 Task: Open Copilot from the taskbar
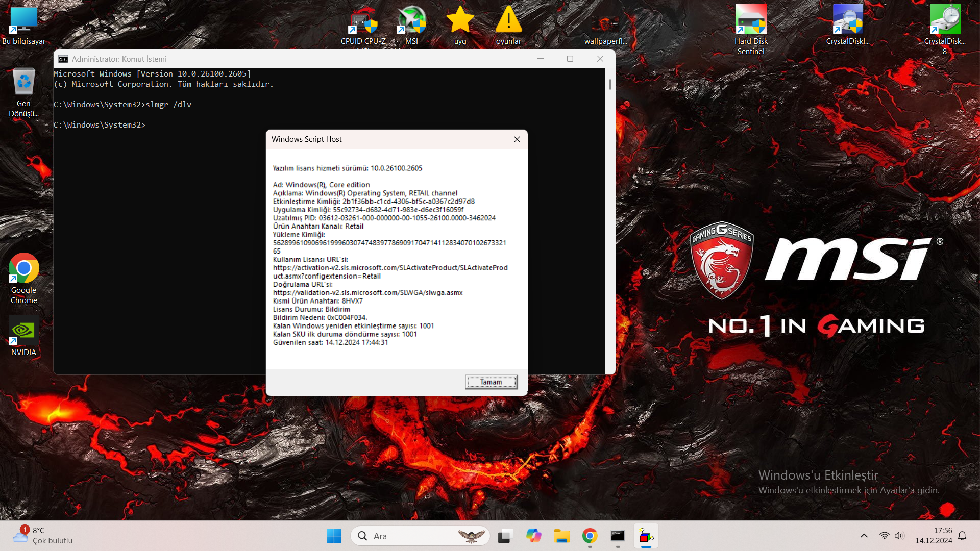coord(533,536)
